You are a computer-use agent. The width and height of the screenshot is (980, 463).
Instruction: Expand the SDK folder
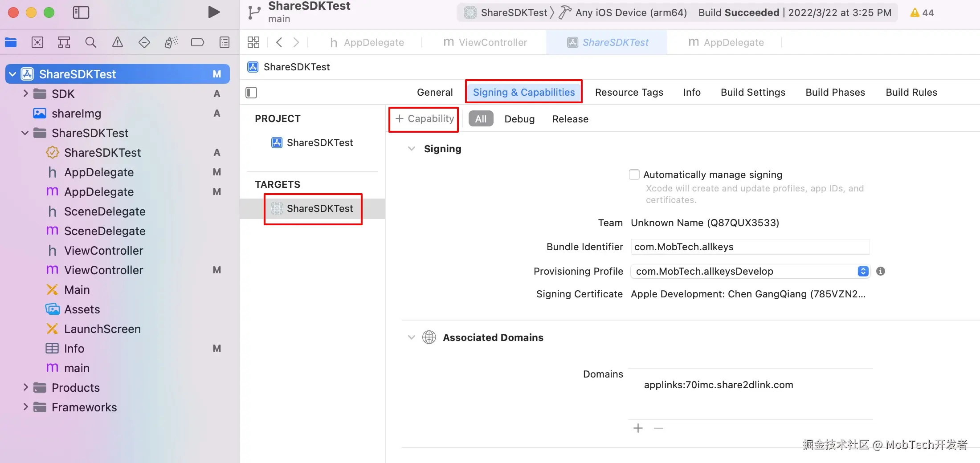25,93
